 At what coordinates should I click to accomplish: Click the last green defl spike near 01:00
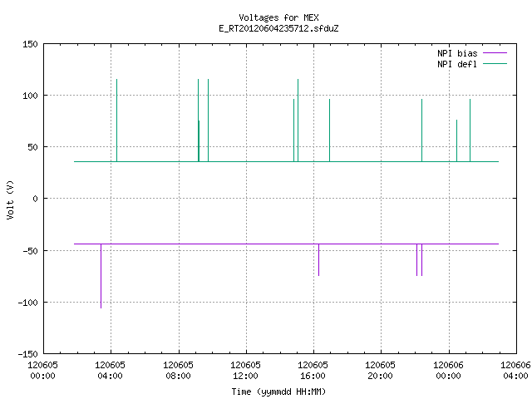pos(470,131)
